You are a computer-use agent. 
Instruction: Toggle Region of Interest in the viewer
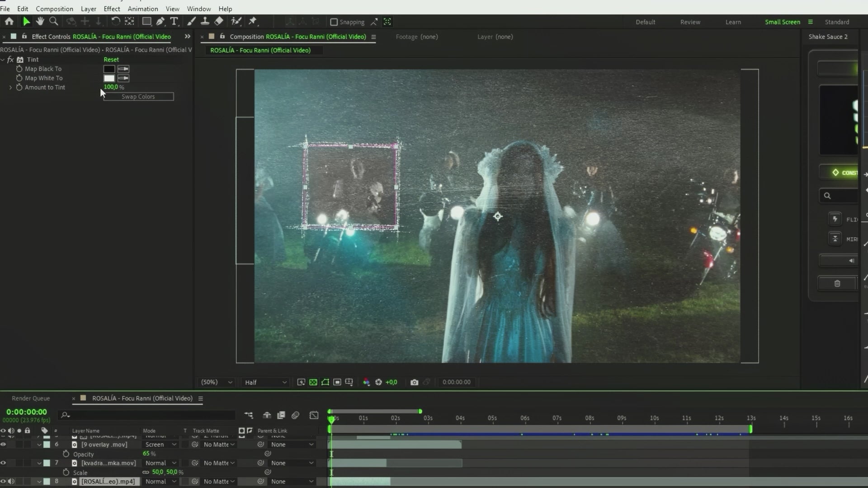pos(337,382)
